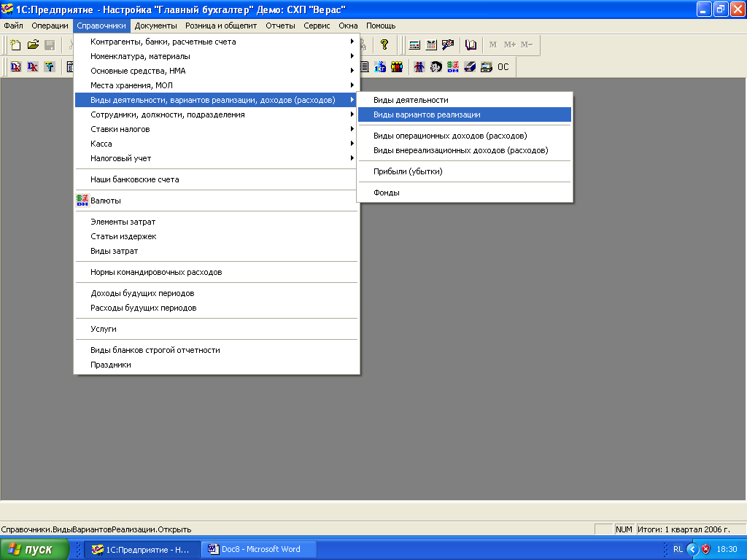Expand Сотрудники, должности, подразделения submenu

click(216, 114)
